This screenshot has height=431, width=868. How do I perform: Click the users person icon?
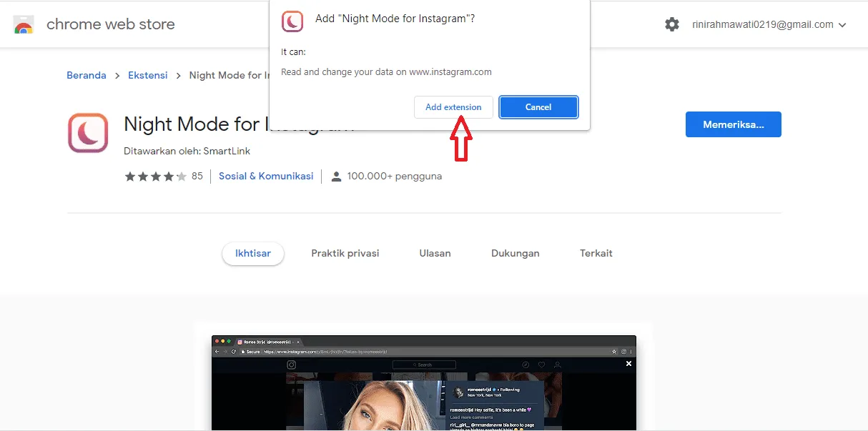click(x=337, y=177)
